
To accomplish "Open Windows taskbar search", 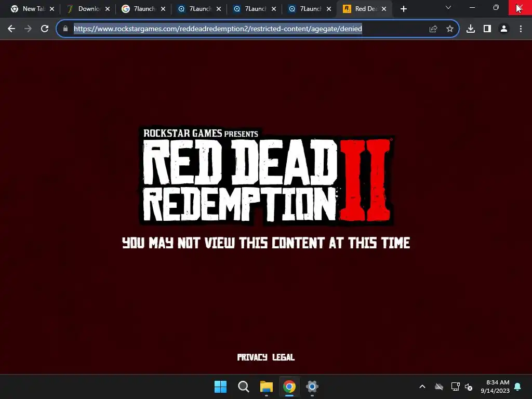I will (x=243, y=387).
